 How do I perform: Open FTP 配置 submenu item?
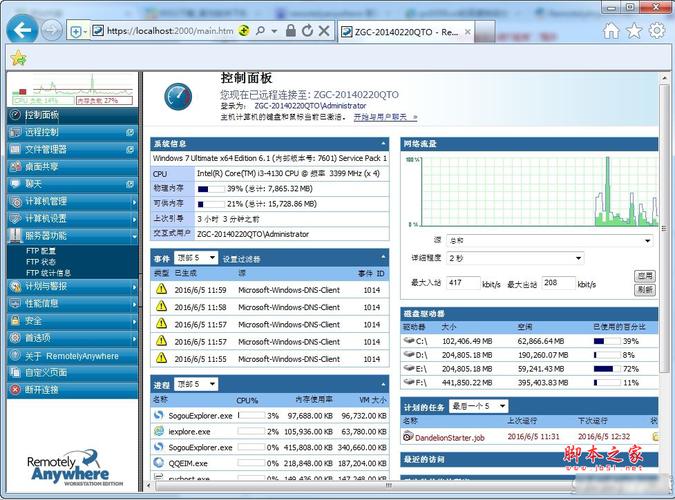40,251
